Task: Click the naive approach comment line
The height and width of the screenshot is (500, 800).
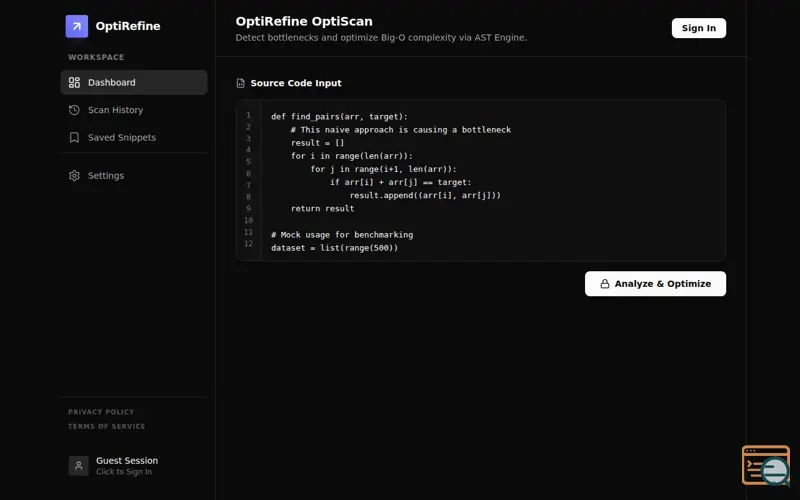Action: point(401,130)
